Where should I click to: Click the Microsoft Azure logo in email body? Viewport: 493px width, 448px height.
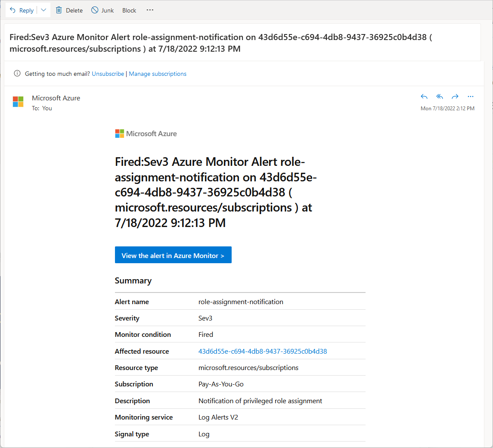[x=146, y=134]
